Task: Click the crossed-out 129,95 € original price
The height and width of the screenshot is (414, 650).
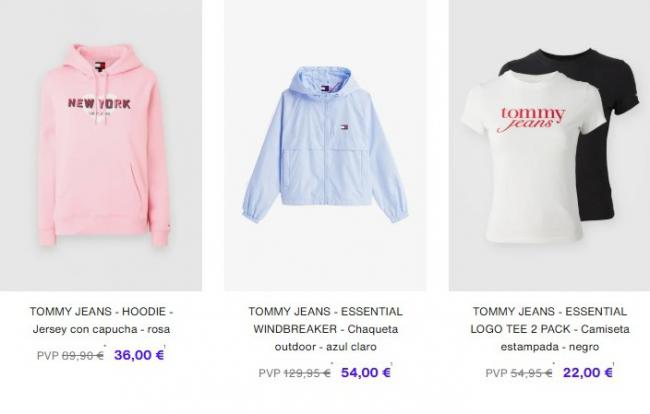Action: click(307, 373)
